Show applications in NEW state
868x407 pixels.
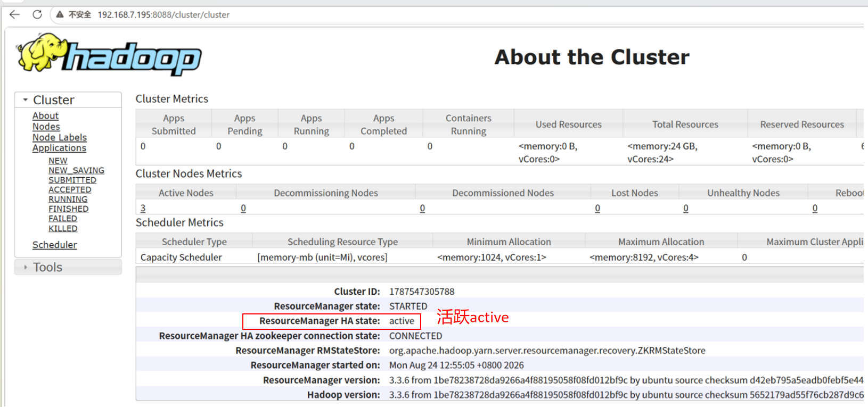(58, 161)
